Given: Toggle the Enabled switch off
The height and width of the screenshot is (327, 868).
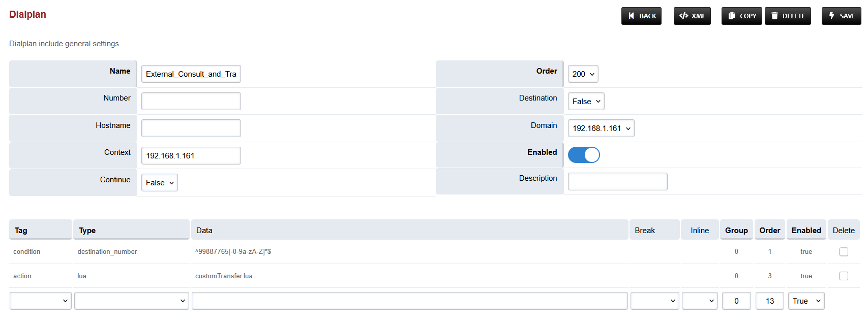Looking at the screenshot, I should click(x=584, y=155).
